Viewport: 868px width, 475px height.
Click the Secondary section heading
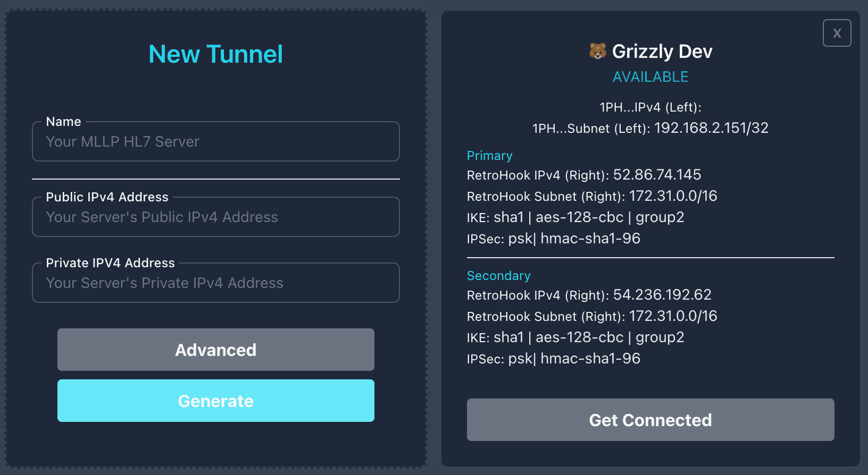pos(499,276)
